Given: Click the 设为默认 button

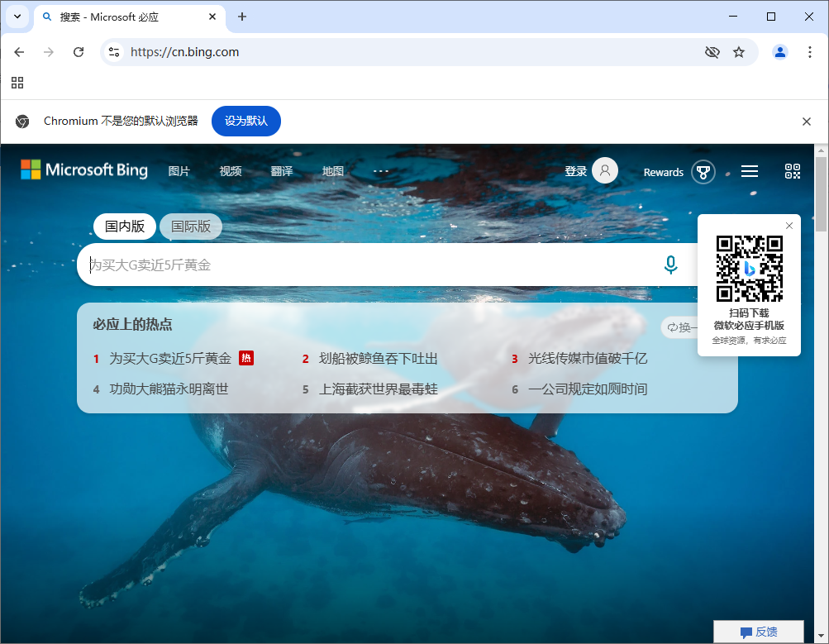Looking at the screenshot, I should pyautogui.click(x=245, y=121).
